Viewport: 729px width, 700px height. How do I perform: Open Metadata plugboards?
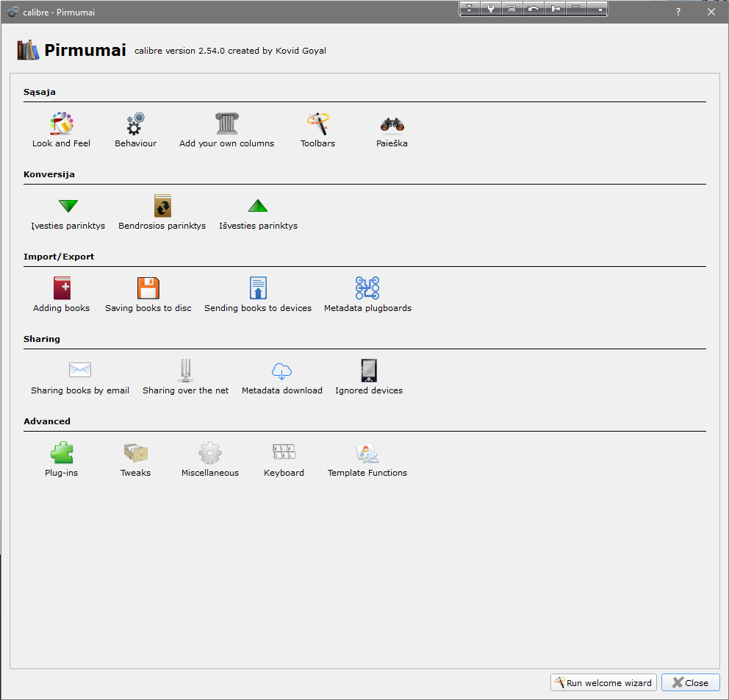[367, 294]
